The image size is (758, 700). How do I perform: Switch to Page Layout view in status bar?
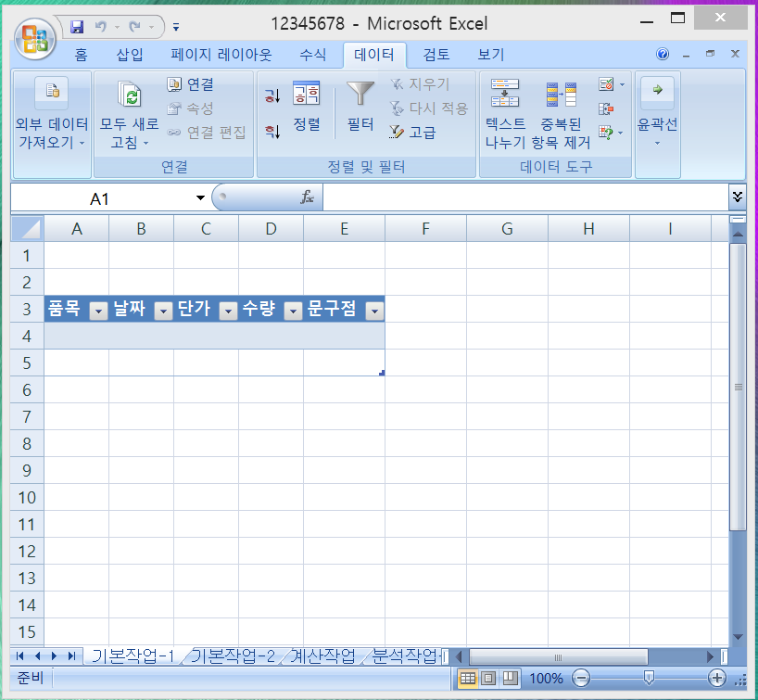click(x=488, y=678)
